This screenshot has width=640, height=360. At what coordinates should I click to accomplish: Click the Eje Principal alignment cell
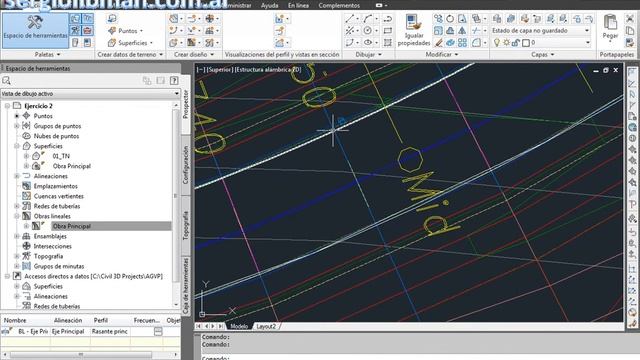click(x=68, y=331)
